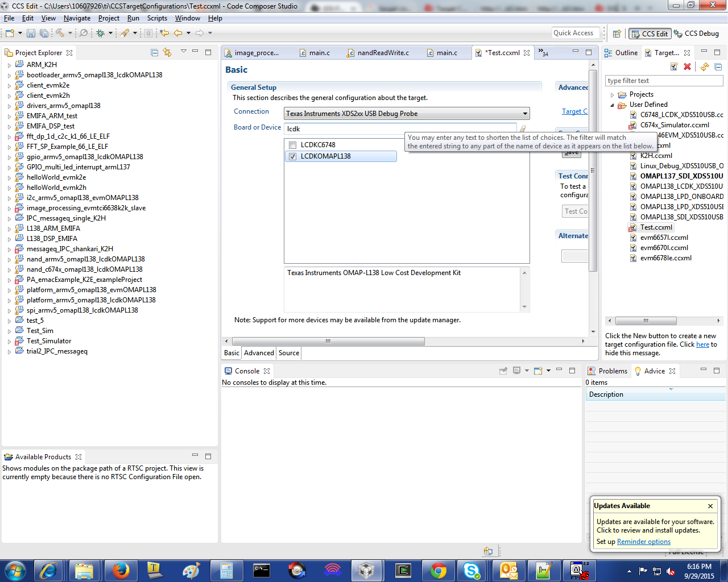Close the Test.ccxml editor tab

point(527,53)
